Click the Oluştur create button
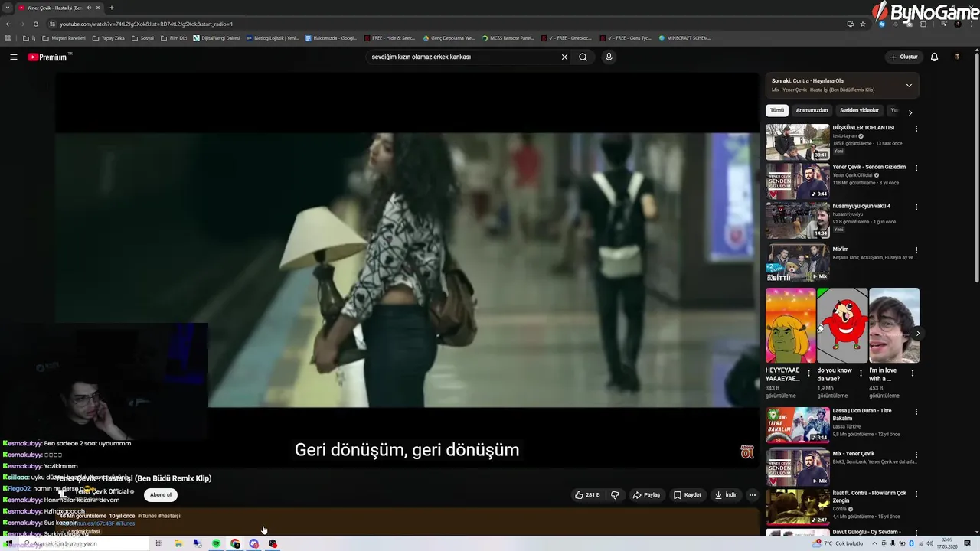980x551 pixels. click(903, 57)
